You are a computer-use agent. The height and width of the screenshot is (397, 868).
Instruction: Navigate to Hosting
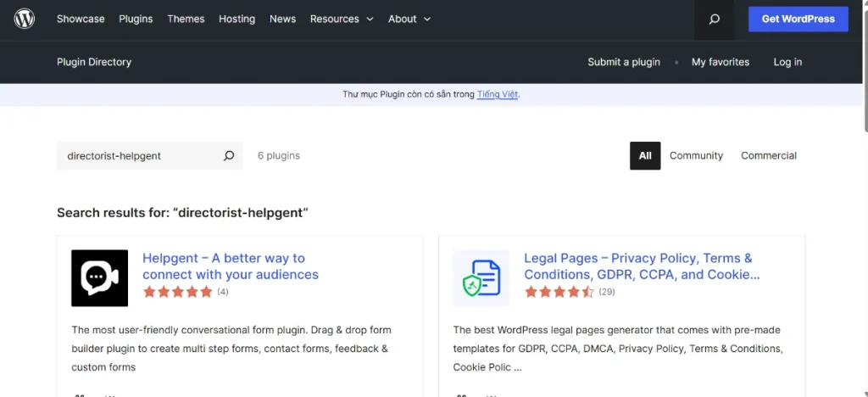tap(237, 19)
